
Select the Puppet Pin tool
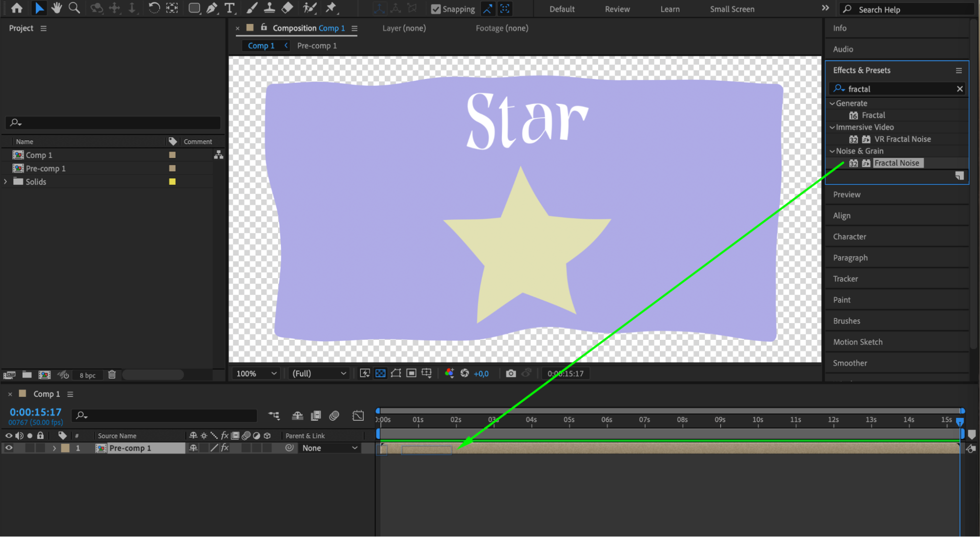(331, 8)
